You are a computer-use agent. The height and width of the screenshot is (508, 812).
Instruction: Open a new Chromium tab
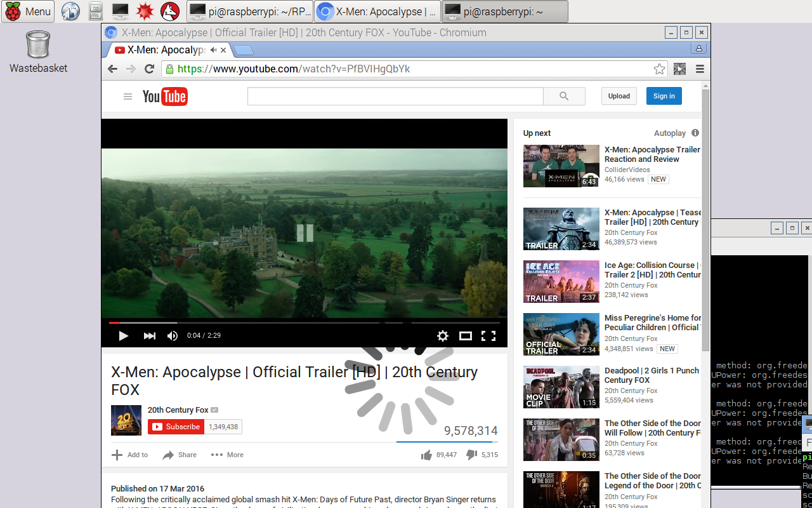(244, 50)
